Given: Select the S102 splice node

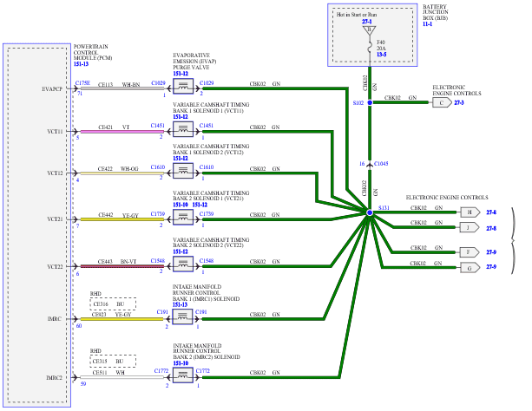Looking at the screenshot, I should point(370,102).
